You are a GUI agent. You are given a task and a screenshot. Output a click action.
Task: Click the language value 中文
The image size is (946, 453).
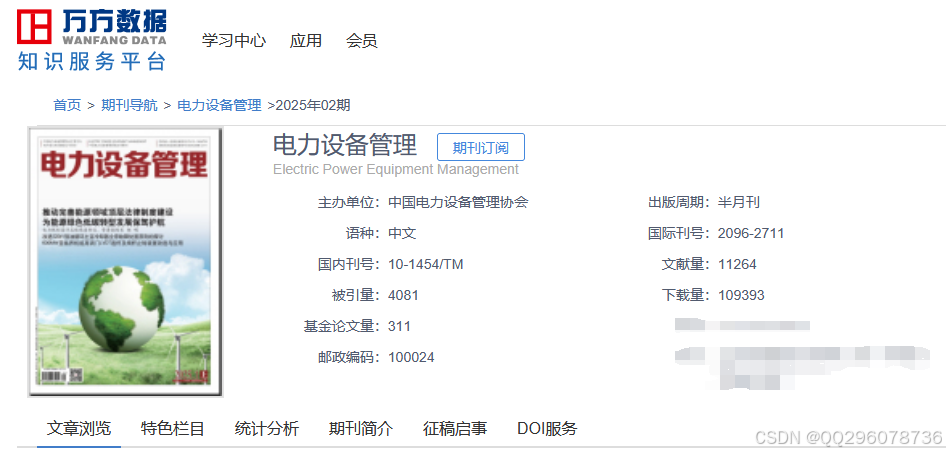tap(402, 233)
